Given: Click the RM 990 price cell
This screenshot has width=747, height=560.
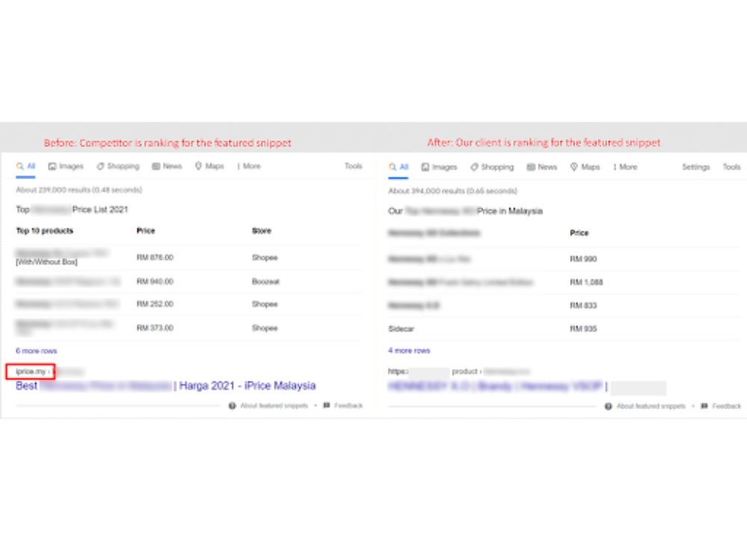Looking at the screenshot, I should pyautogui.click(x=583, y=259).
